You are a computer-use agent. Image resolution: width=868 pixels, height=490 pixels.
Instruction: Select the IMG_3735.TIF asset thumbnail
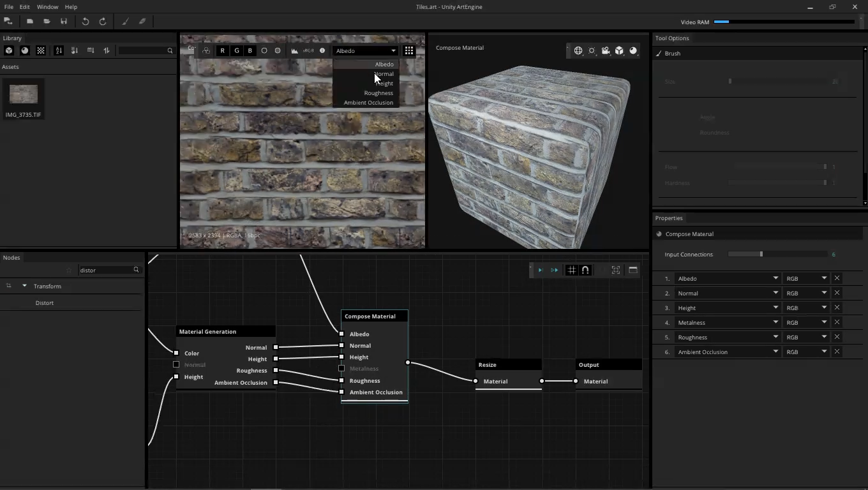24,95
